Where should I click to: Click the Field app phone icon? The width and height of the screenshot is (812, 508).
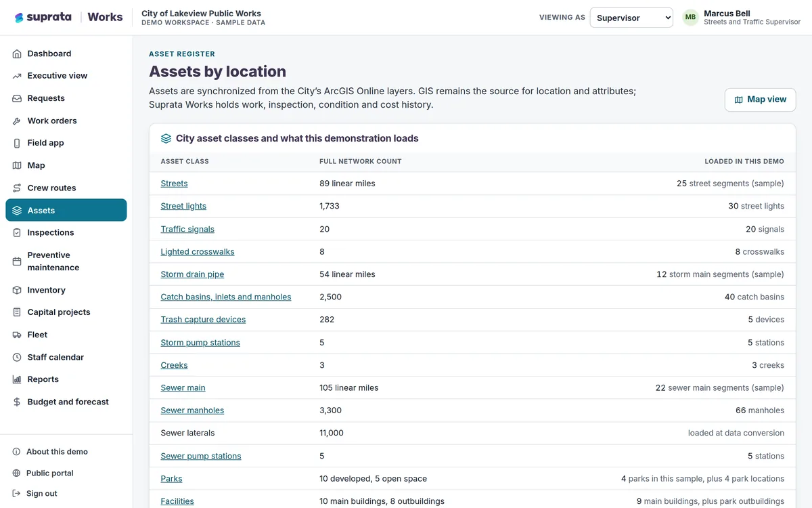point(17,143)
